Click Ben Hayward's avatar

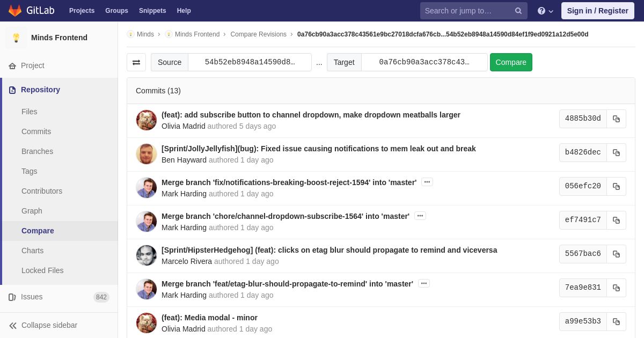click(147, 154)
